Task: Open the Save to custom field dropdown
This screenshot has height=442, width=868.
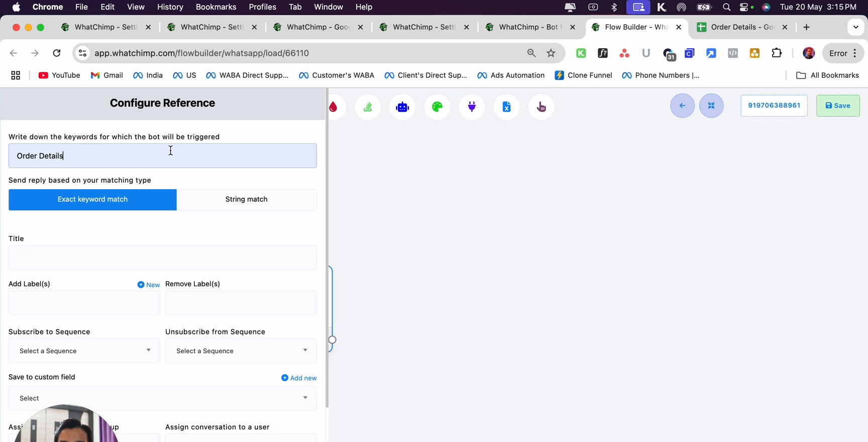Action: (163, 398)
